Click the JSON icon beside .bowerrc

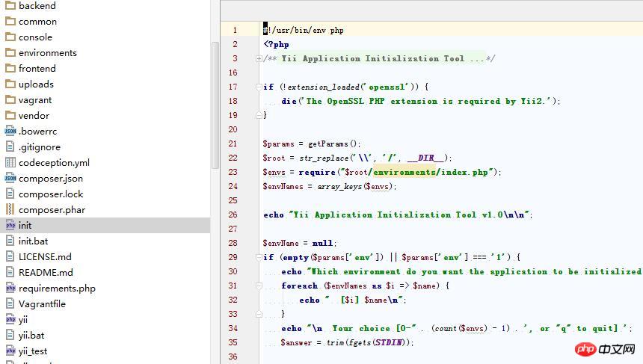(10, 131)
